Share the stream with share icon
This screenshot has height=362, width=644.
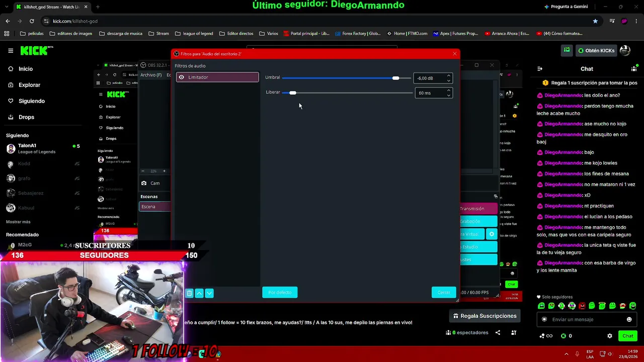click(x=498, y=333)
